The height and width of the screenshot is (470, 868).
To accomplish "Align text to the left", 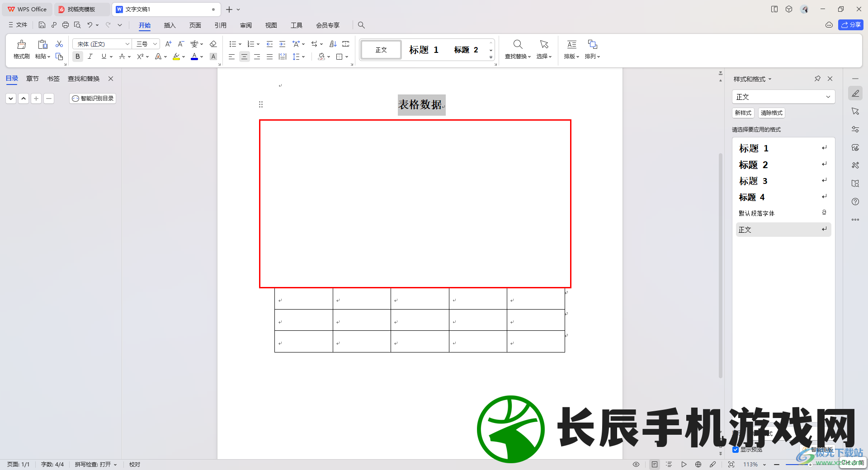I will point(231,56).
